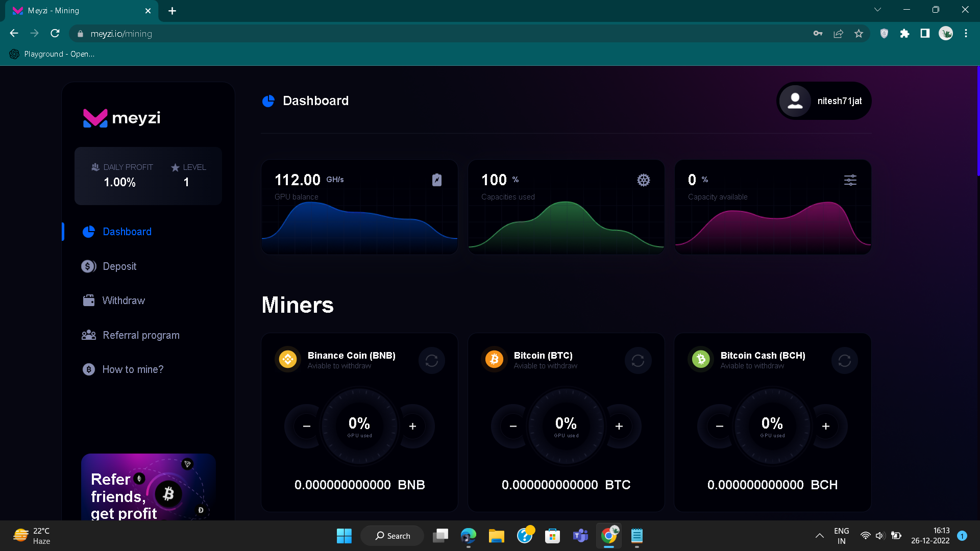The image size is (980, 551).
Task: Show hidden system tray icons
Action: pyautogui.click(x=819, y=536)
